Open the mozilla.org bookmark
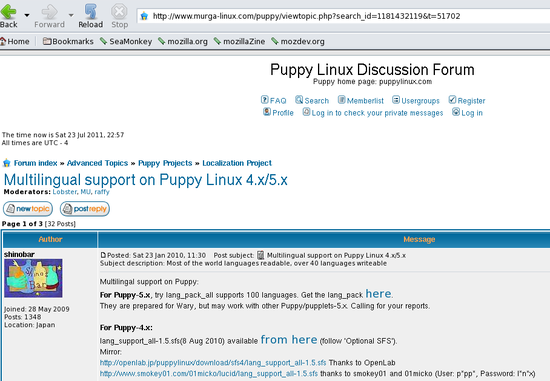 pos(183,41)
